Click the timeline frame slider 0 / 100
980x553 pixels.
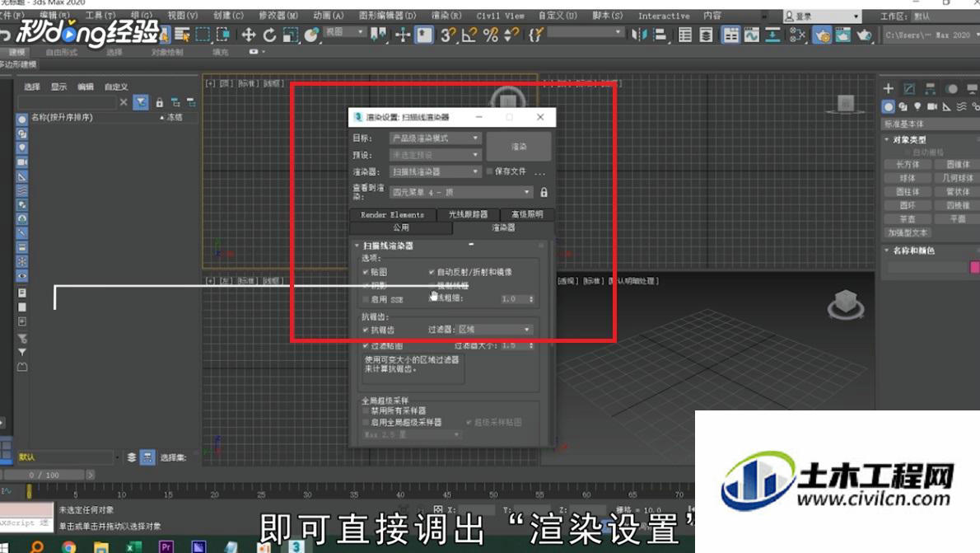tap(44, 476)
